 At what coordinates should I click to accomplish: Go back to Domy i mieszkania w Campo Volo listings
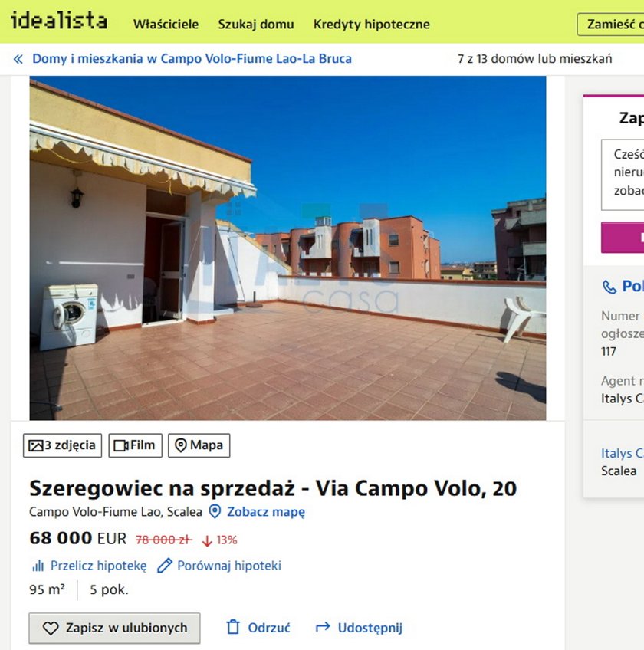click(192, 59)
